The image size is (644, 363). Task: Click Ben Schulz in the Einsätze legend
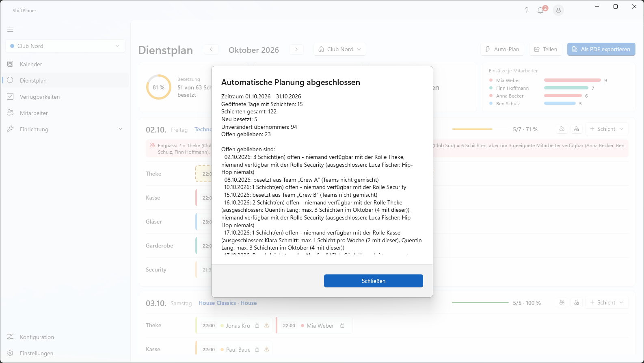tap(508, 104)
